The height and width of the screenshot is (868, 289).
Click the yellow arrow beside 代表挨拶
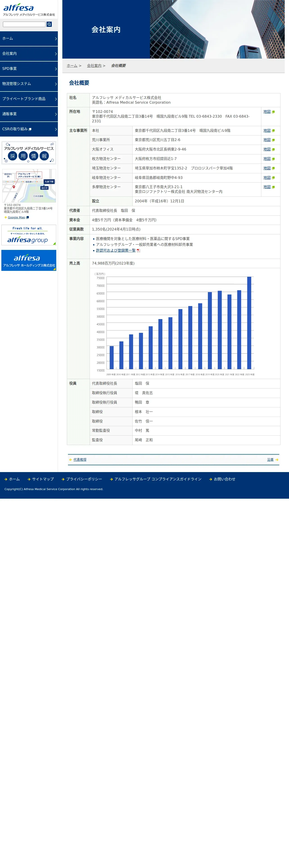(x=70, y=460)
